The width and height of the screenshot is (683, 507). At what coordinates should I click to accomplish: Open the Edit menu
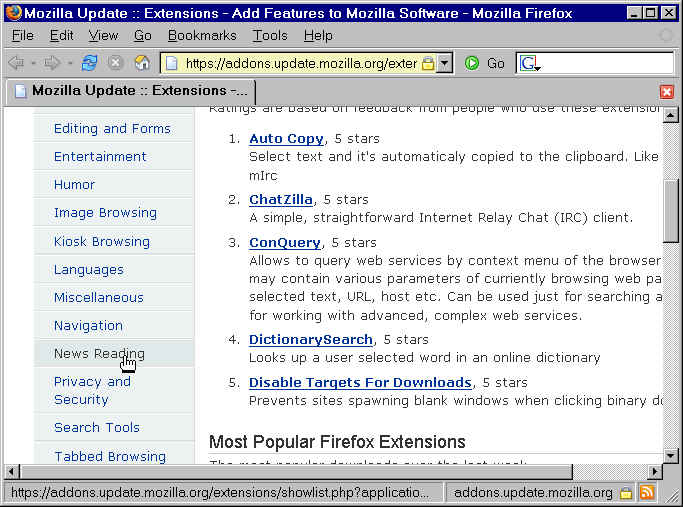pyautogui.click(x=61, y=36)
